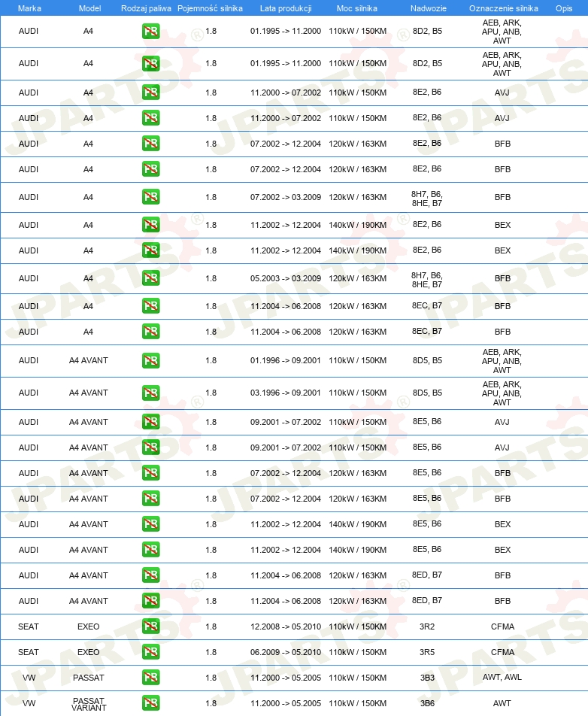The image size is (588, 716).
Task: Click body cell in 05.2003 -> 03.2009 row
Action: coord(427,280)
